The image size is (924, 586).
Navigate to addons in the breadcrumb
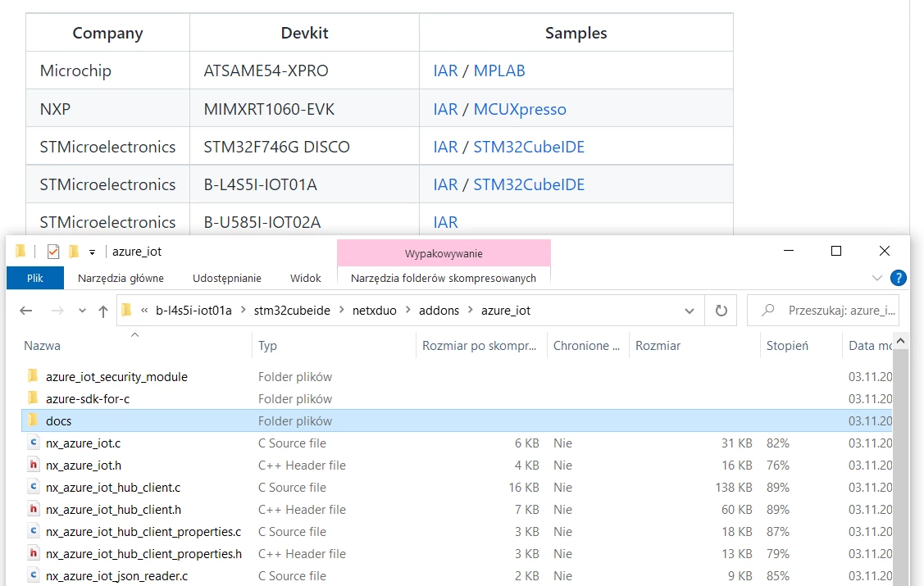click(439, 311)
